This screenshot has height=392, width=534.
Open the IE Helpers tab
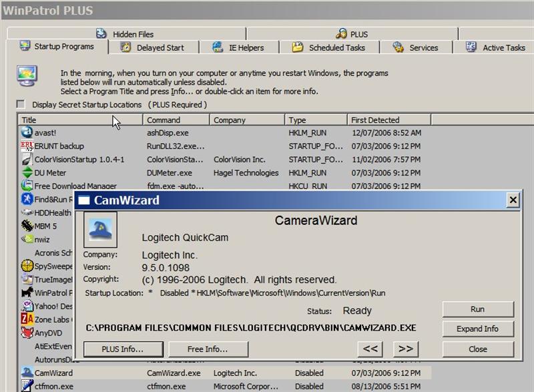[x=238, y=47]
